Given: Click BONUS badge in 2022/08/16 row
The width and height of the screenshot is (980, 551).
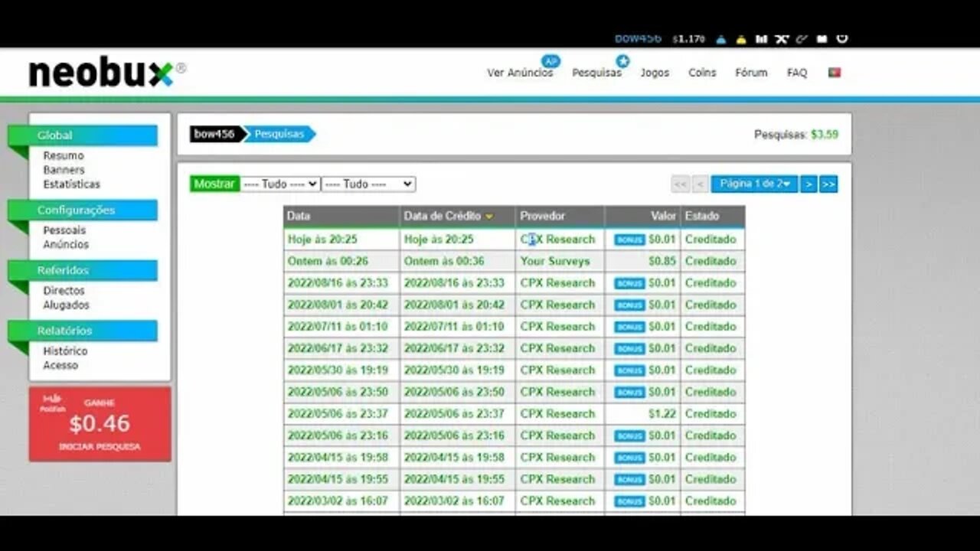Looking at the screenshot, I should tap(629, 283).
